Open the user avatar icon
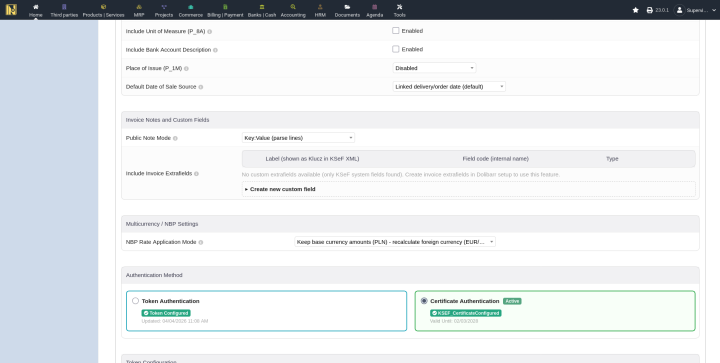The height and width of the screenshot is (363, 720). [680, 10]
